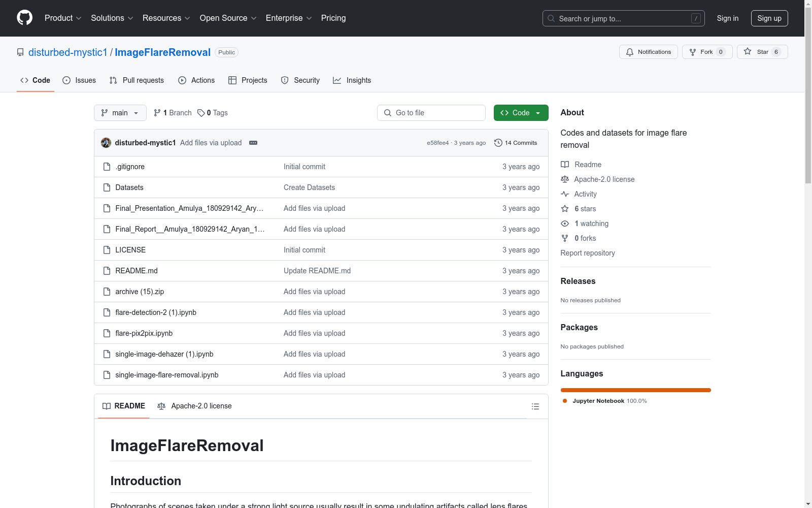Click the Sign in link
This screenshot has width=812, height=508.
[727, 18]
